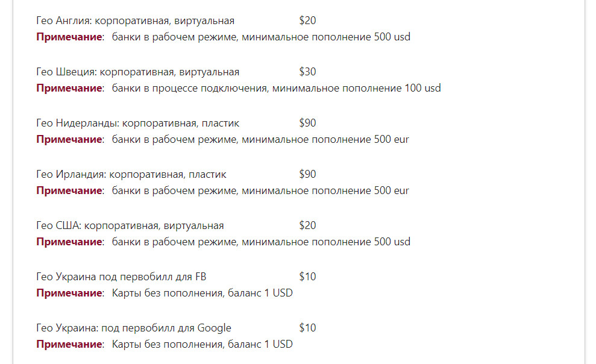This screenshot has height=364, width=596.
Task: Click the "Примечание" label under the FB entry
Action: point(70,293)
